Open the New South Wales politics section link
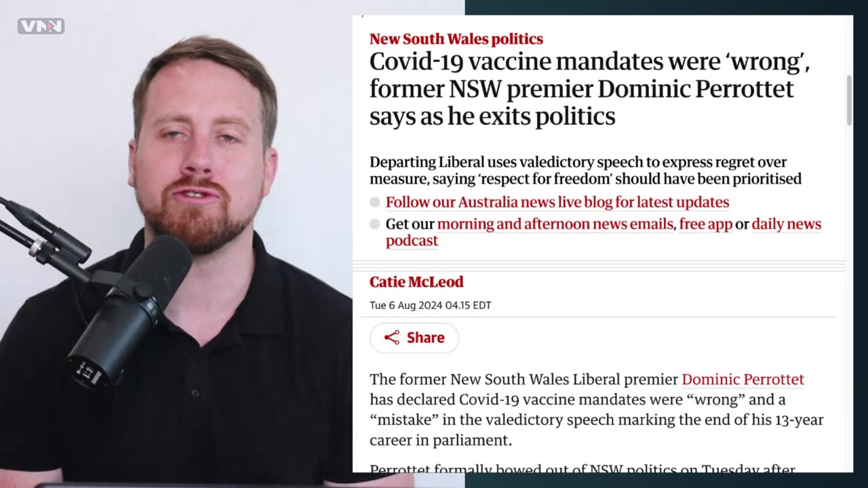Screen dimensions: 868x488 click(456, 39)
